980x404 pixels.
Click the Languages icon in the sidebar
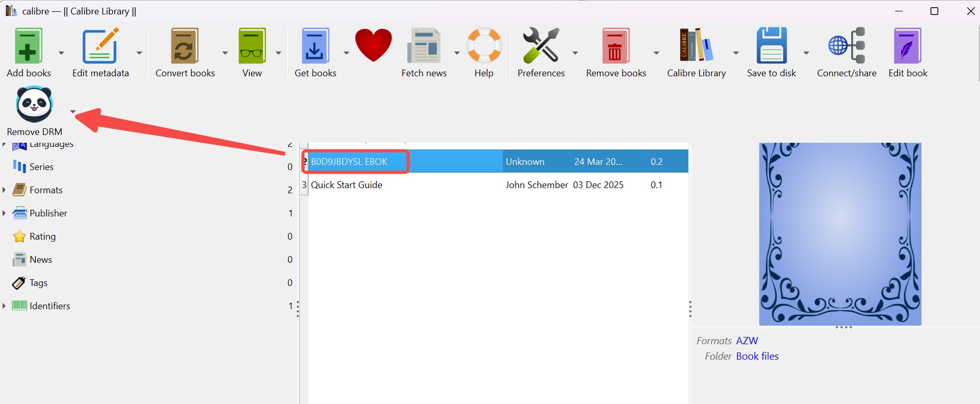[19, 146]
